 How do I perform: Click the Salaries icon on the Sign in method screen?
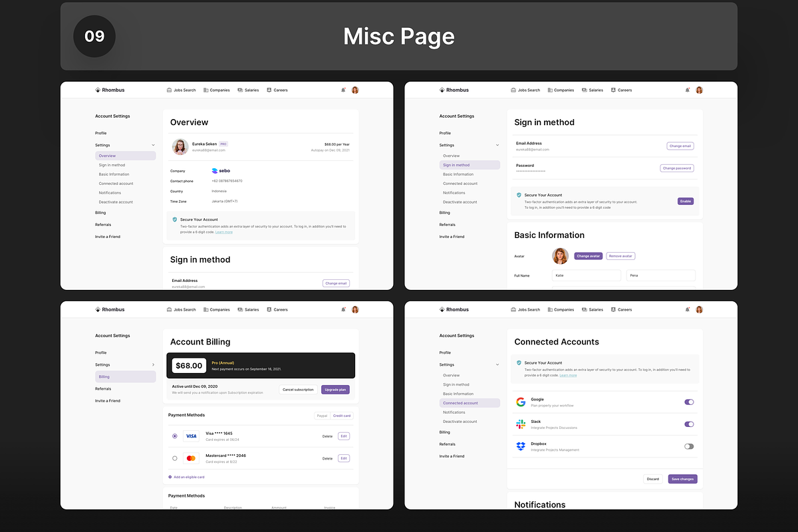point(585,90)
